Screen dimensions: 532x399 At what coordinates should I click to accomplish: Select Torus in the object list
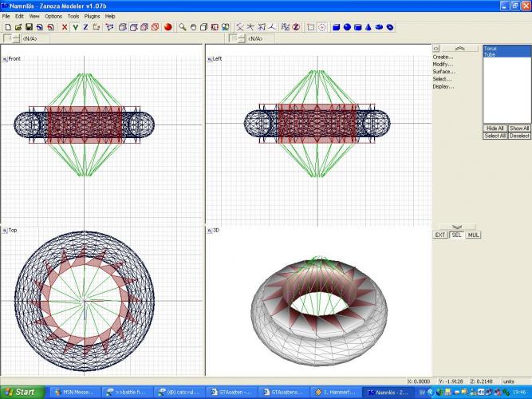point(491,48)
